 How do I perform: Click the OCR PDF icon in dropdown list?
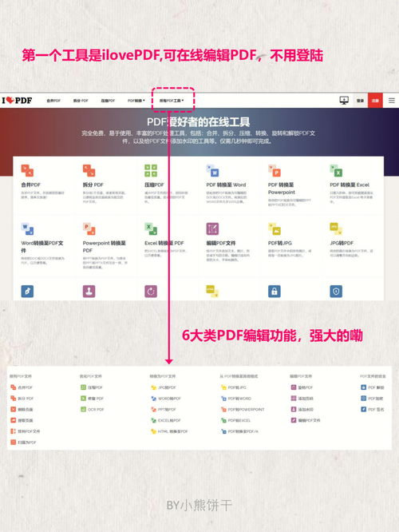[84, 409]
